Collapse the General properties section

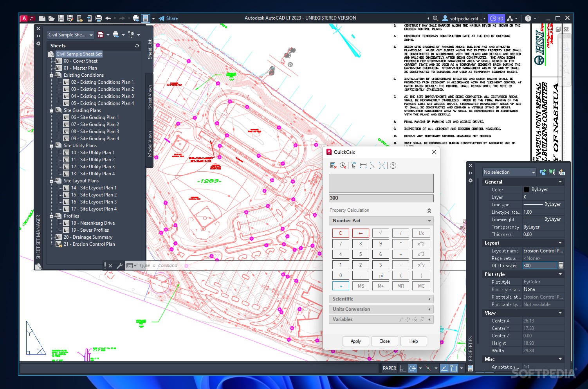[560, 182]
